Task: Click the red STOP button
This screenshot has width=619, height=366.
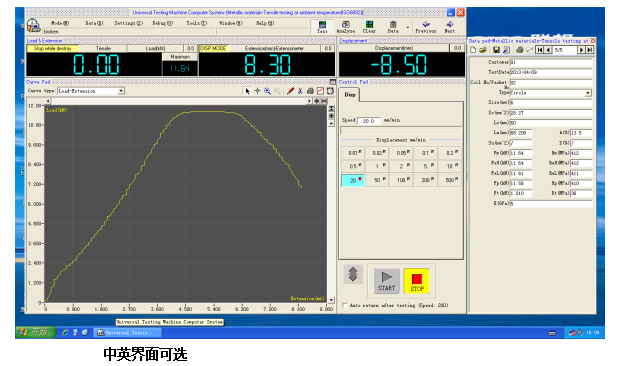Action: click(417, 281)
